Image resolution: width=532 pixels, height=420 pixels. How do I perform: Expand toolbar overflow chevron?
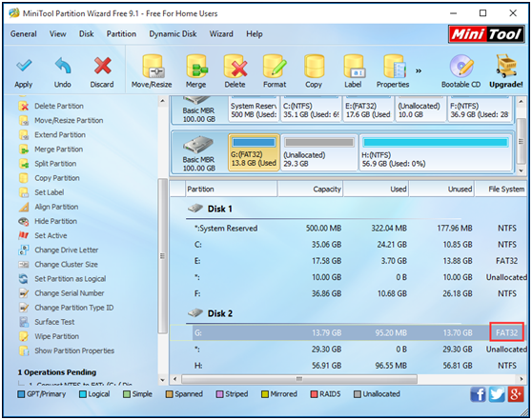(419, 70)
